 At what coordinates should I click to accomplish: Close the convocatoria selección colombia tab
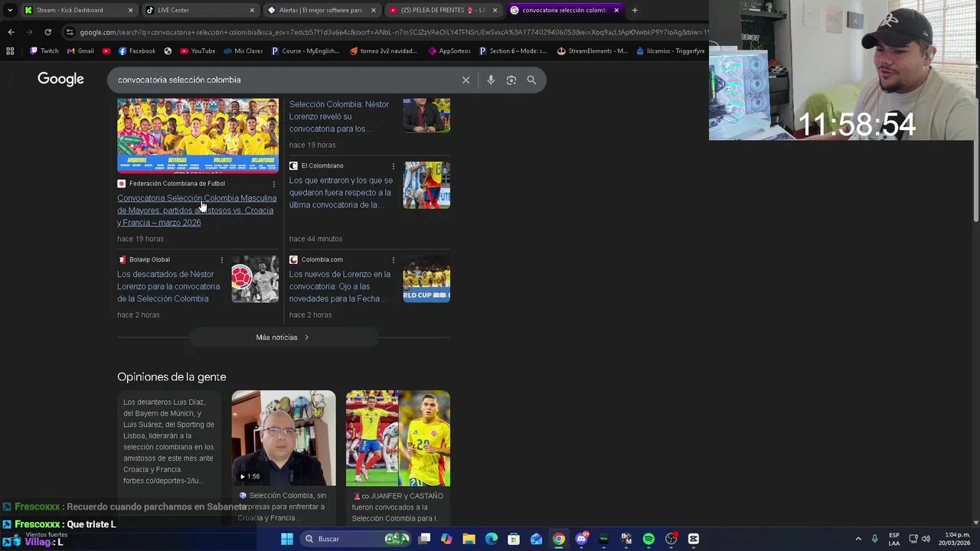coord(616,10)
